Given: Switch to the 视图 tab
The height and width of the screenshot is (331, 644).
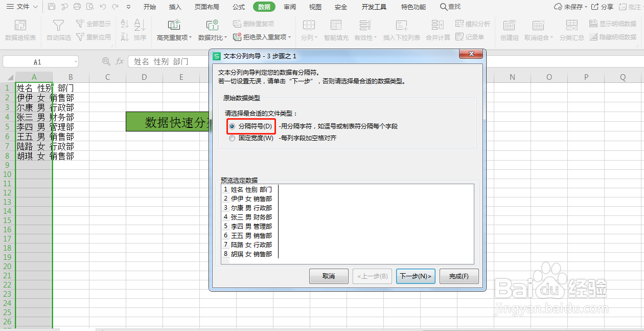Looking at the screenshot, I should click(315, 7).
